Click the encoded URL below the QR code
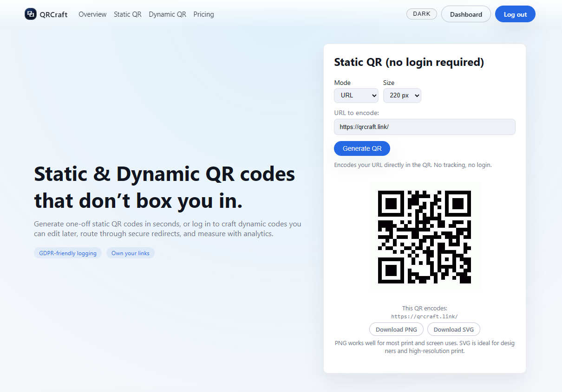The width and height of the screenshot is (562, 392). click(x=425, y=316)
